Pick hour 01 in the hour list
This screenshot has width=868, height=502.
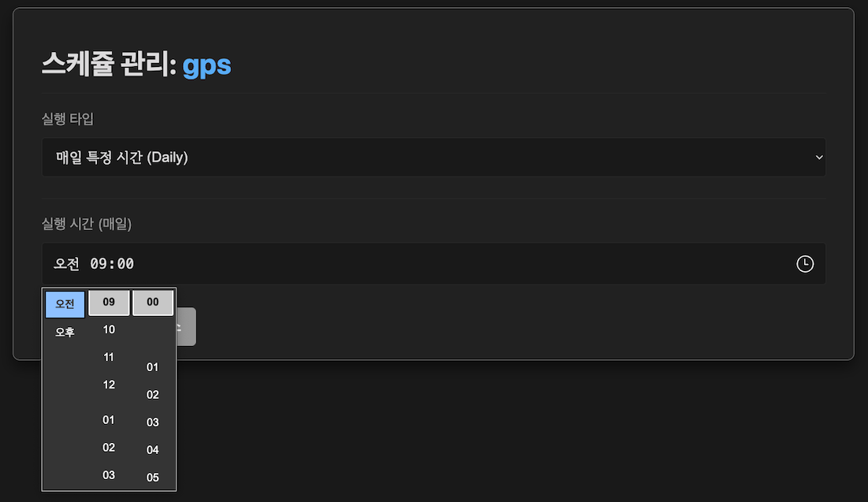click(108, 420)
